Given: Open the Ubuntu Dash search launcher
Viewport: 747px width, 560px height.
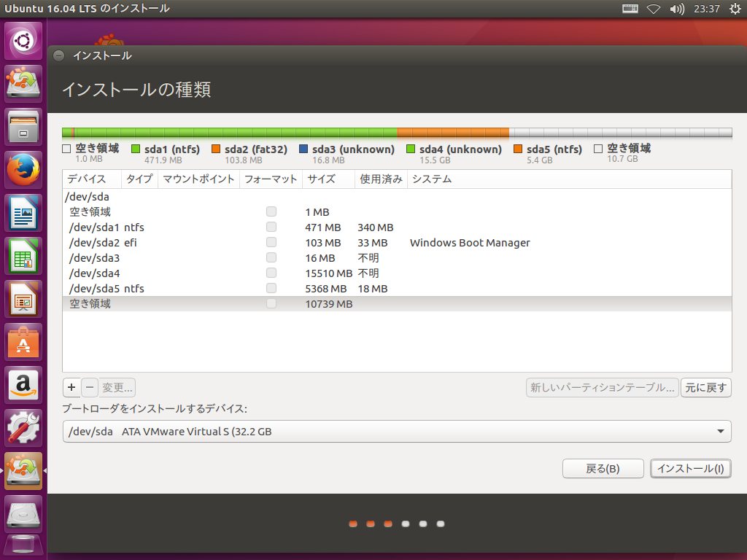Looking at the screenshot, I should pyautogui.click(x=23, y=41).
